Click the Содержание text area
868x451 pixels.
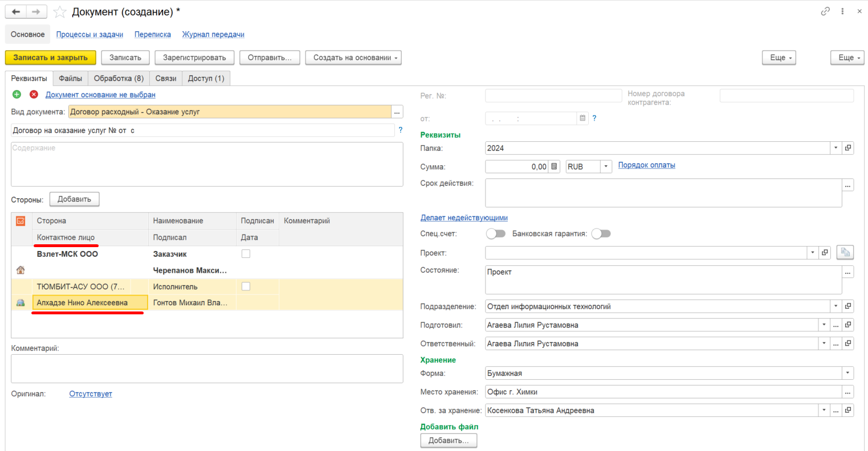207,164
